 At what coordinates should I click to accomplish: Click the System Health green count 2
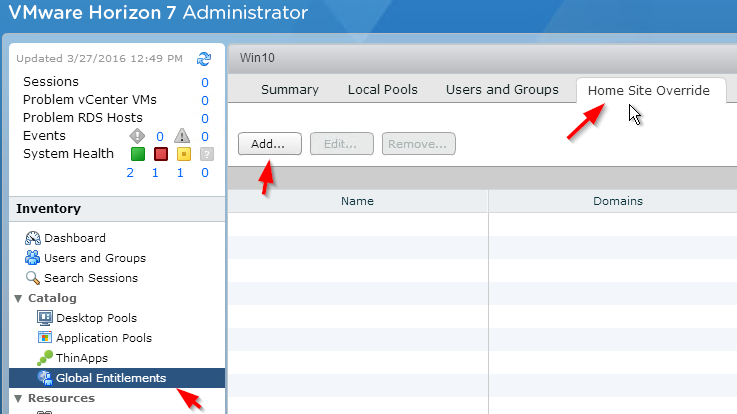(130, 173)
